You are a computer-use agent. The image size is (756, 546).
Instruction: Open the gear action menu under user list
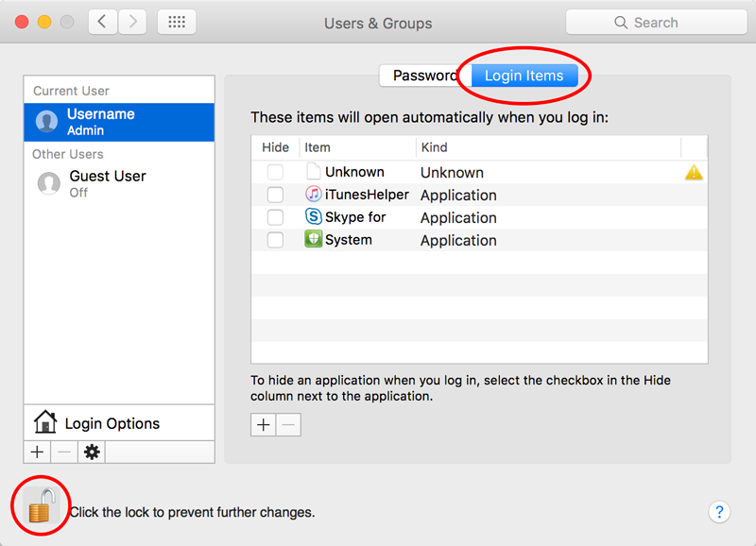pyautogui.click(x=92, y=452)
